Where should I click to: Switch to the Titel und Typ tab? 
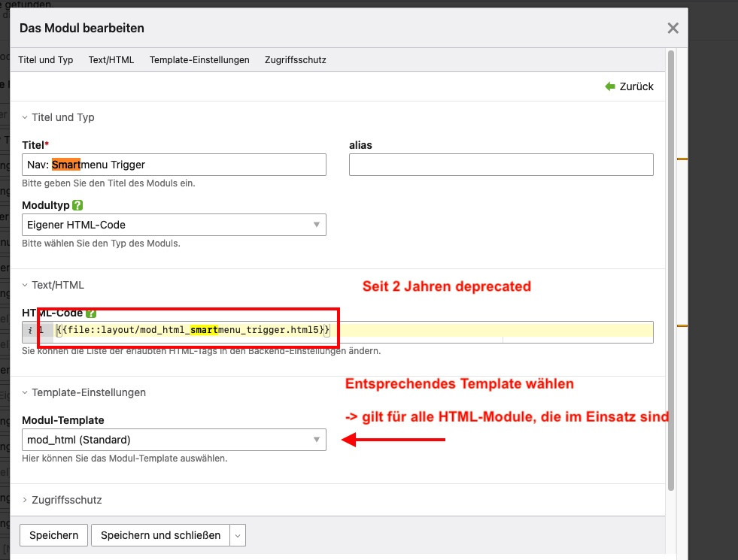[x=46, y=60]
